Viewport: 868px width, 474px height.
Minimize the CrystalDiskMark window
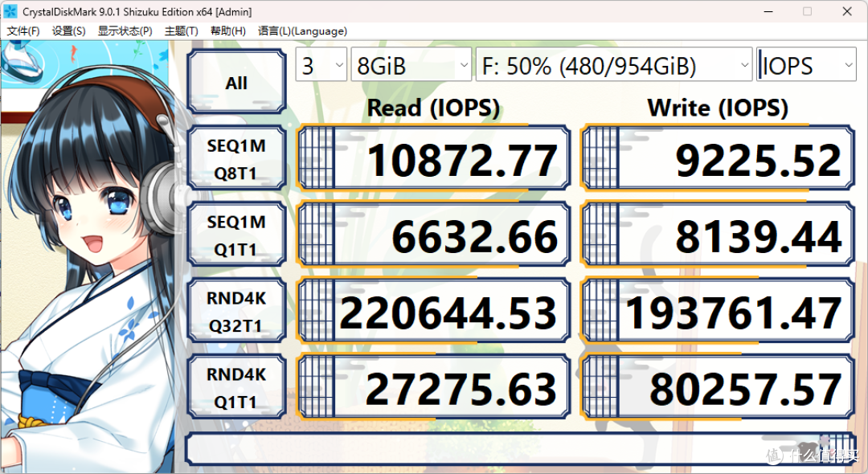768,11
